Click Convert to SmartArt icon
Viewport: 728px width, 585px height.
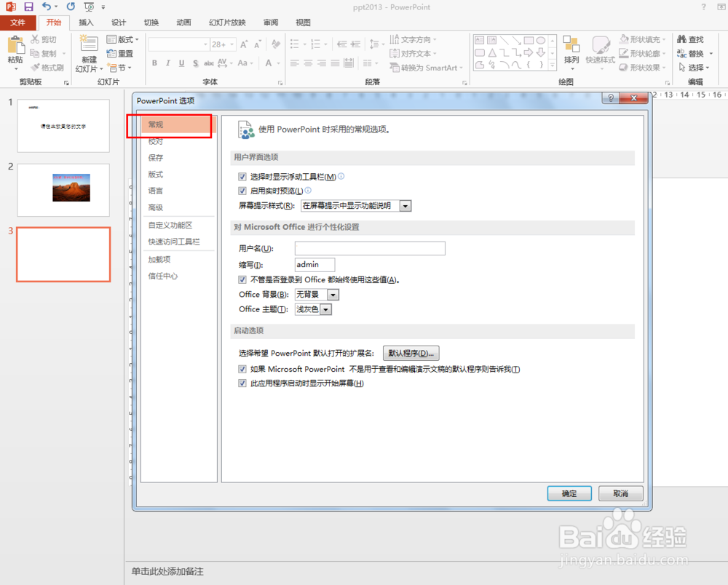point(394,68)
